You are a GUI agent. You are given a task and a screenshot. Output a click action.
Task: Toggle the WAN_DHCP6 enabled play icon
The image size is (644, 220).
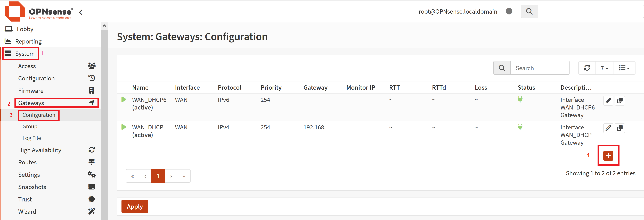tap(124, 99)
